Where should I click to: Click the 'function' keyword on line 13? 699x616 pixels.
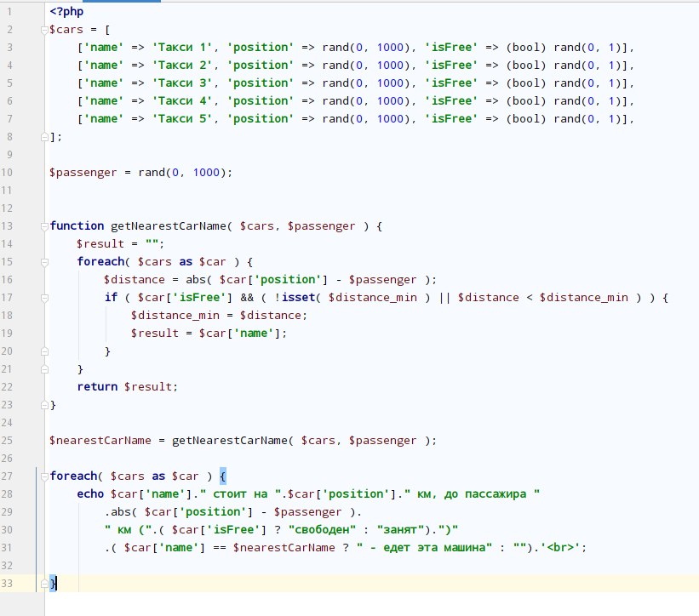tap(77, 225)
